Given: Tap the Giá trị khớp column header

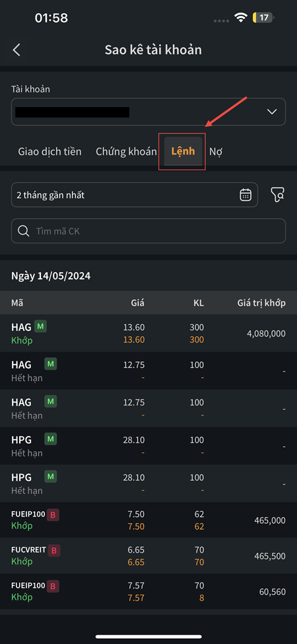Looking at the screenshot, I should (x=261, y=303).
